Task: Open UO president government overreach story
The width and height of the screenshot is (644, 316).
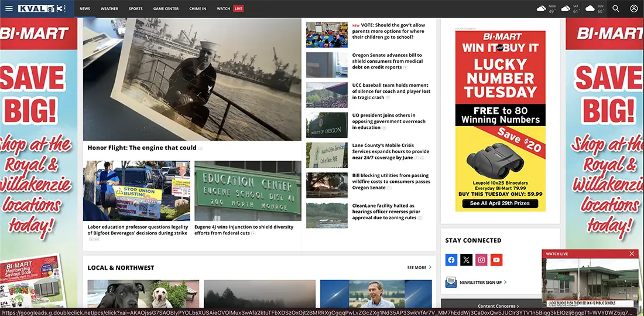Action: 389,121
